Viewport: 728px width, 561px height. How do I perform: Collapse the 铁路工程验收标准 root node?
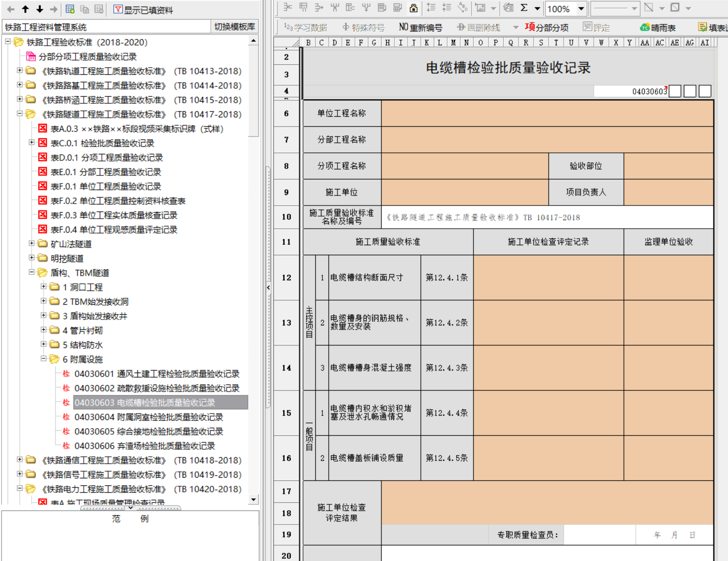coord(8,42)
